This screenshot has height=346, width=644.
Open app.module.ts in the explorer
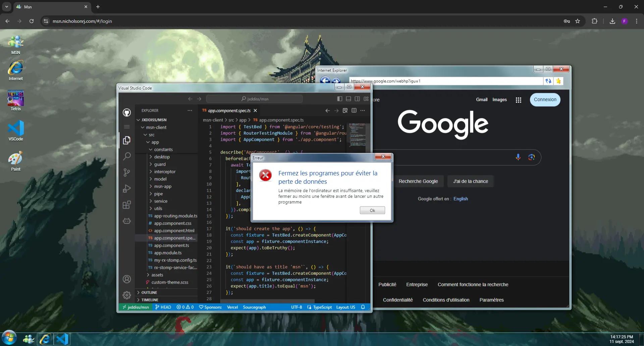168,253
